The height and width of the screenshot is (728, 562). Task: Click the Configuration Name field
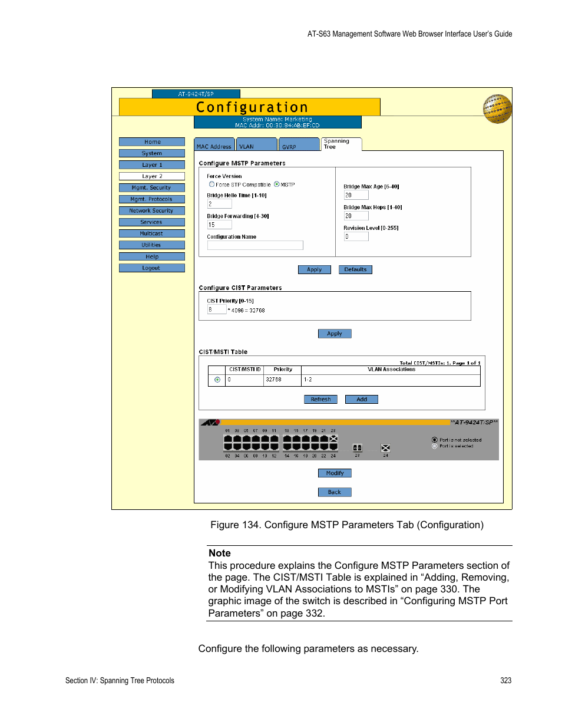[255, 245]
